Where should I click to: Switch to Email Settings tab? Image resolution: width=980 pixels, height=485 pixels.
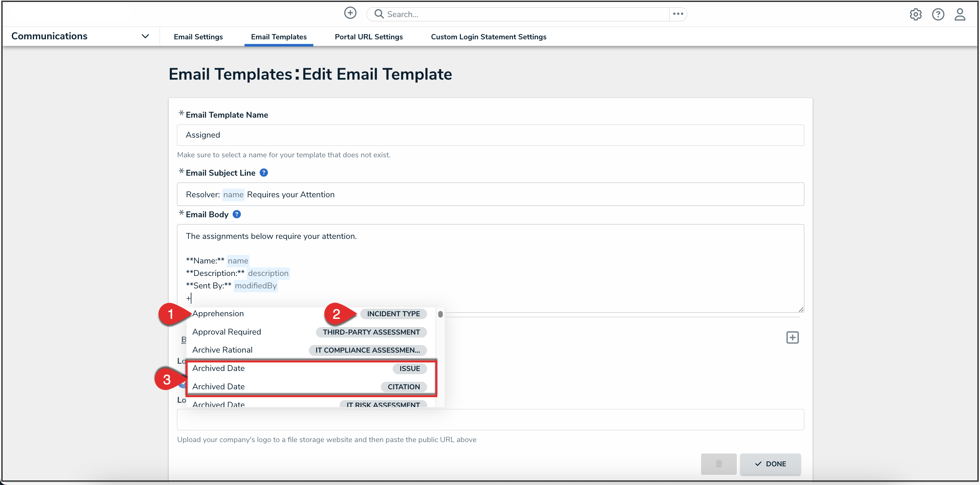pyautogui.click(x=198, y=37)
